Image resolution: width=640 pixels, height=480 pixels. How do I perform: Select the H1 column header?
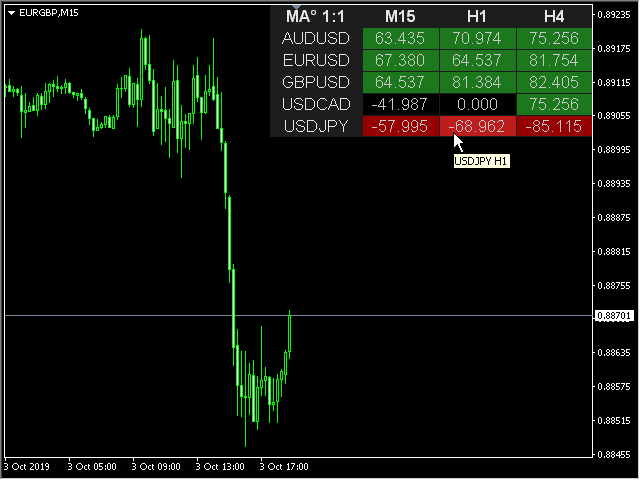click(x=477, y=16)
